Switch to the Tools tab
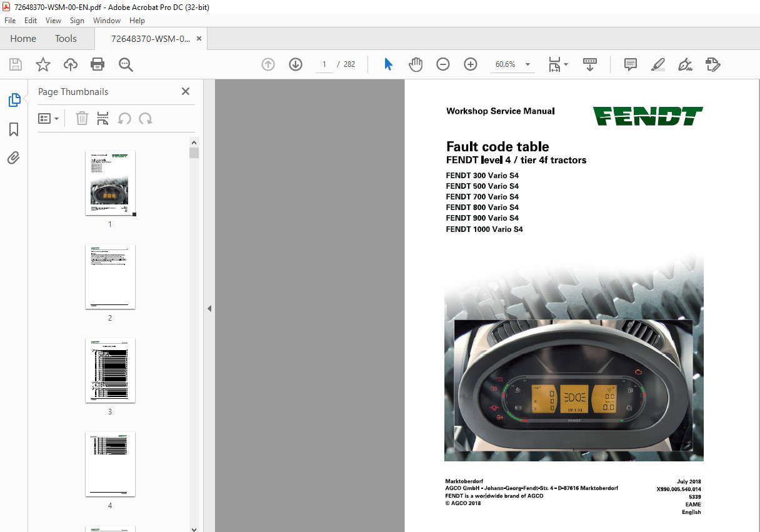Image resolution: width=760 pixels, height=532 pixels. 66,38
